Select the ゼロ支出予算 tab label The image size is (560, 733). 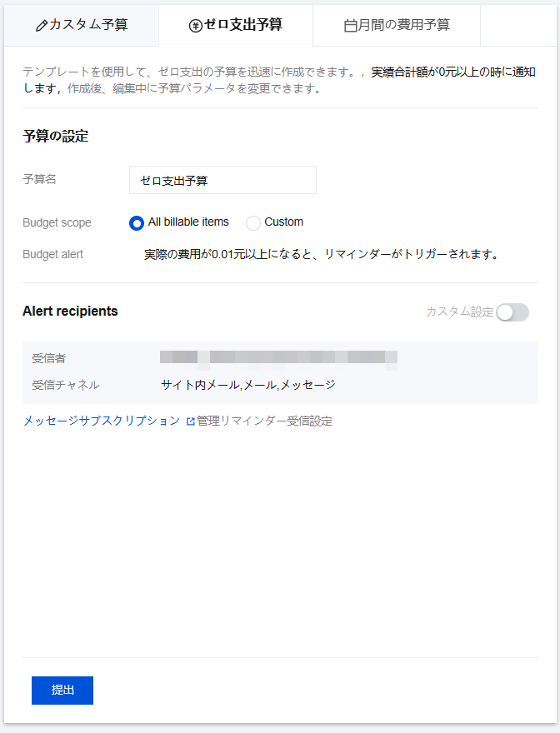(x=242, y=25)
